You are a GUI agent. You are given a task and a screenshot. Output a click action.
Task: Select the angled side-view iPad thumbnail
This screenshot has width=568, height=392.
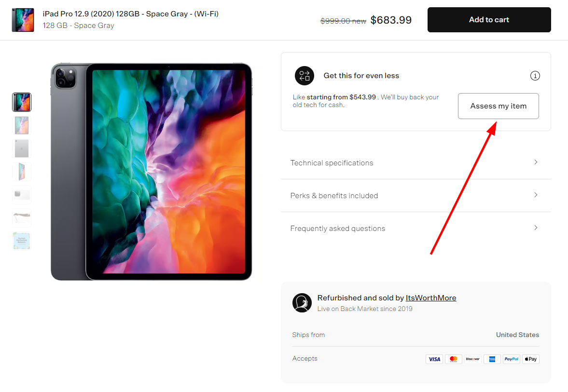coord(22,172)
